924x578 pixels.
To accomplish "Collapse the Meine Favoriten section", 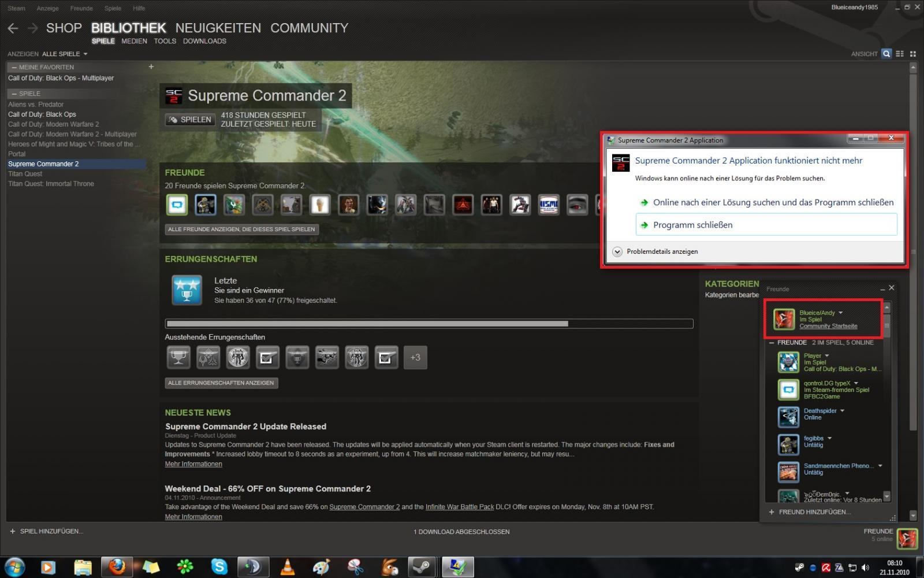I will pyautogui.click(x=14, y=67).
